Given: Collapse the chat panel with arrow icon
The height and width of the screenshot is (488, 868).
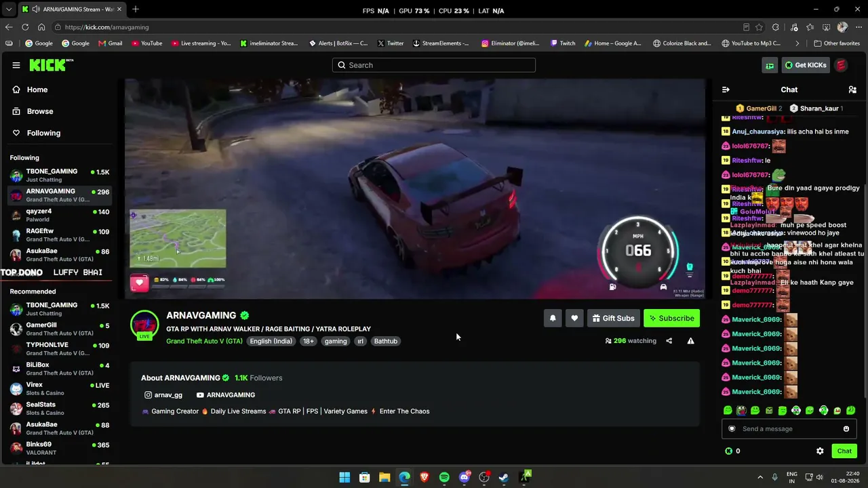Looking at the screenshot, I should [x=726, y=89].
